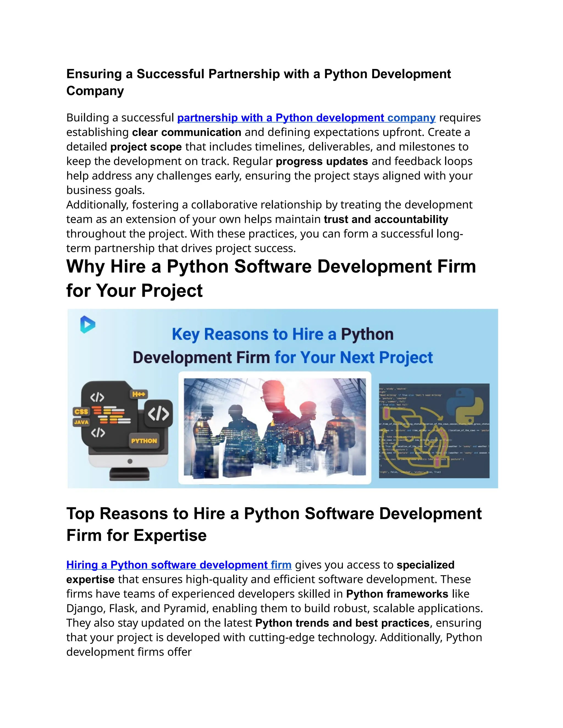The height and width of the screenshot is (728, 563).
Task: Click the large code-brackets tile beside the monitor
Action: tap(159, 414)
